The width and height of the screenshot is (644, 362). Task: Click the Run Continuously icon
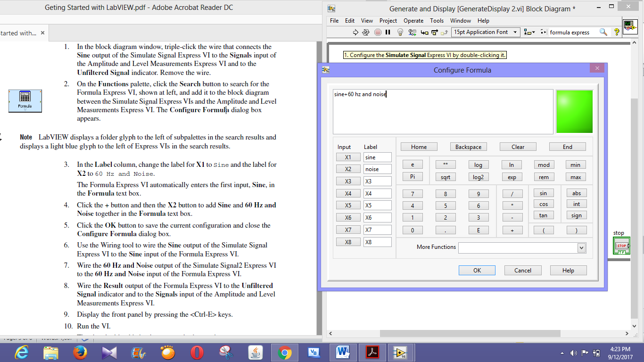click(366, 32)
